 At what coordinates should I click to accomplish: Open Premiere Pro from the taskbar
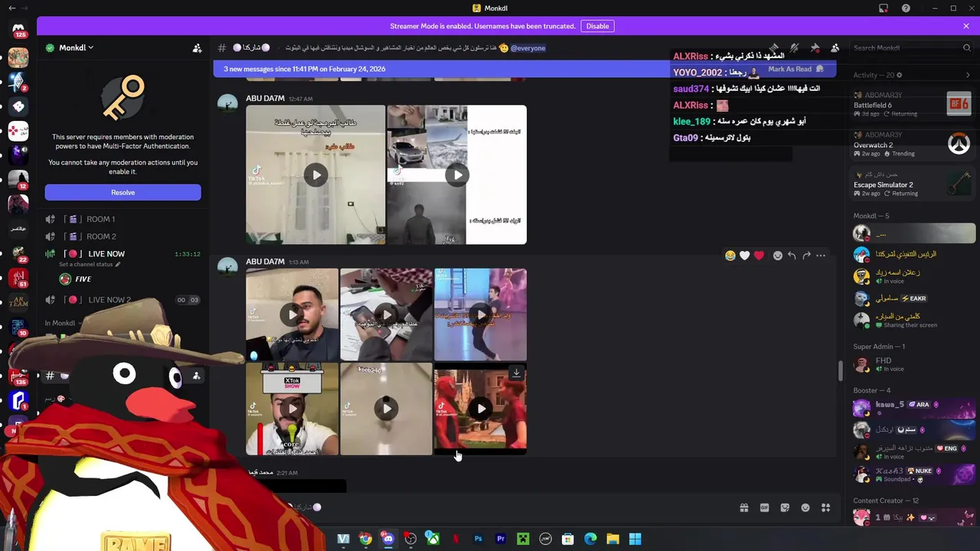click(501, 539)
